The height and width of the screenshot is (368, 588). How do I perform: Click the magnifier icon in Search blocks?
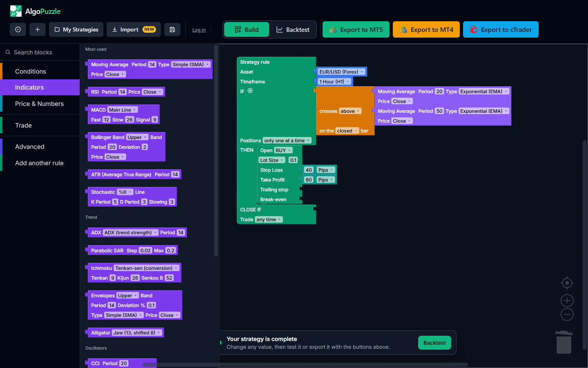coord(8,52)
